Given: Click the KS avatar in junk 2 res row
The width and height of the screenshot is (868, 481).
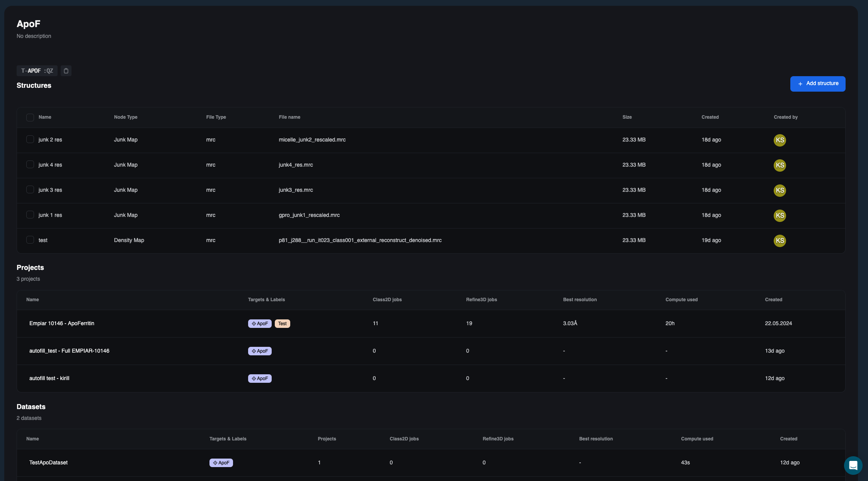Looking at the screenshot, I should (779, 140).
